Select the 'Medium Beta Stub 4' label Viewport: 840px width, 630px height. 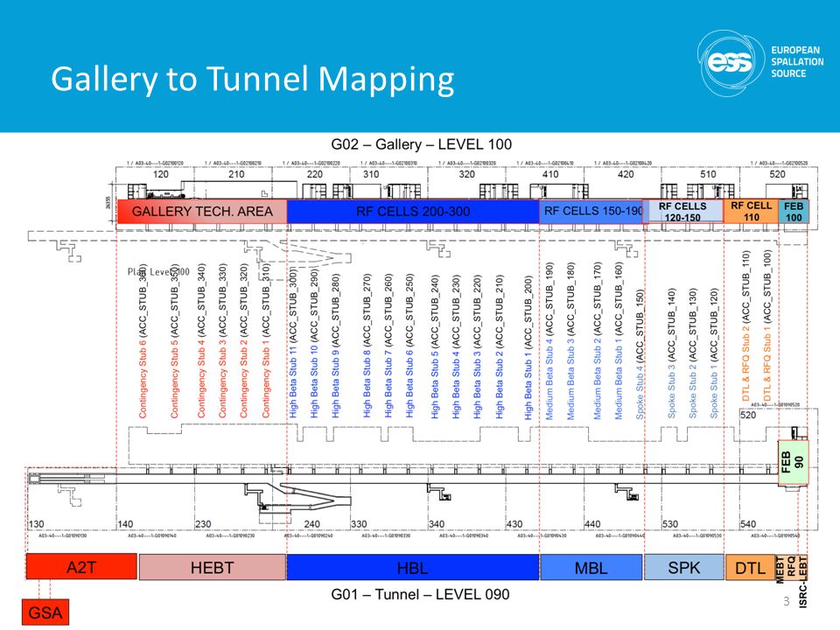tap(549, 378)
